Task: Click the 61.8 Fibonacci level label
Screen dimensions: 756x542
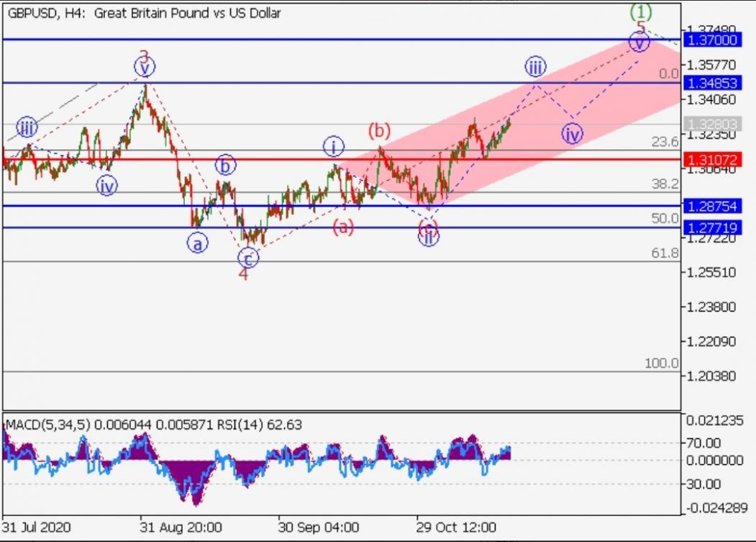Action: (x=665, y=253)
